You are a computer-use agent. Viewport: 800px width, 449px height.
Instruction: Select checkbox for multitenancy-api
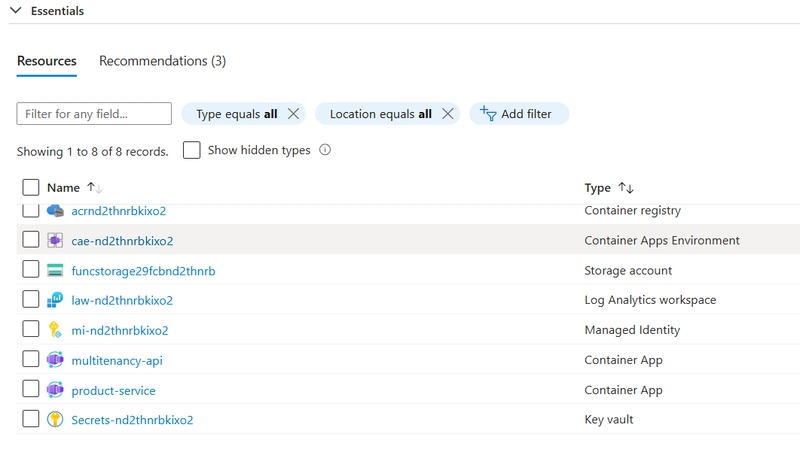click(x=31, y=359)
